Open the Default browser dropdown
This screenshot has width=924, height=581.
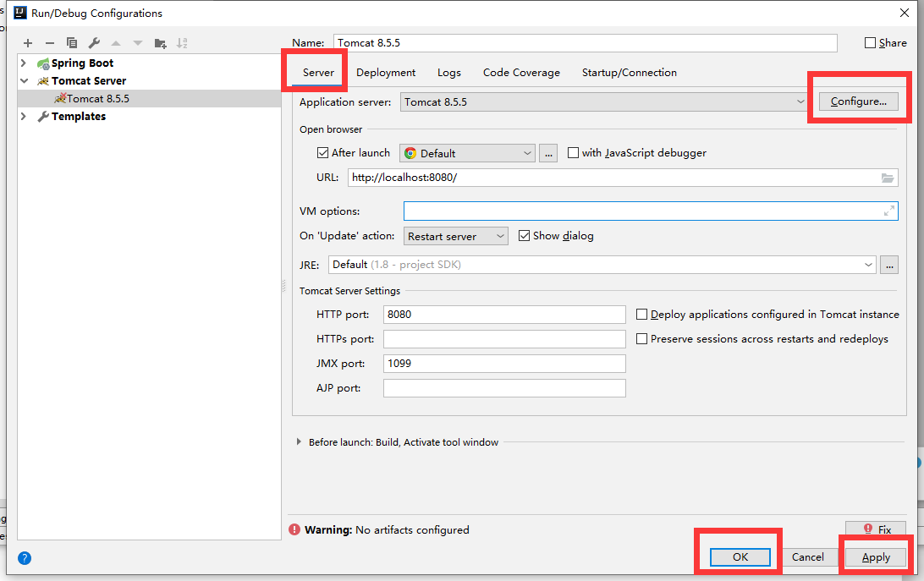point(467,153)
